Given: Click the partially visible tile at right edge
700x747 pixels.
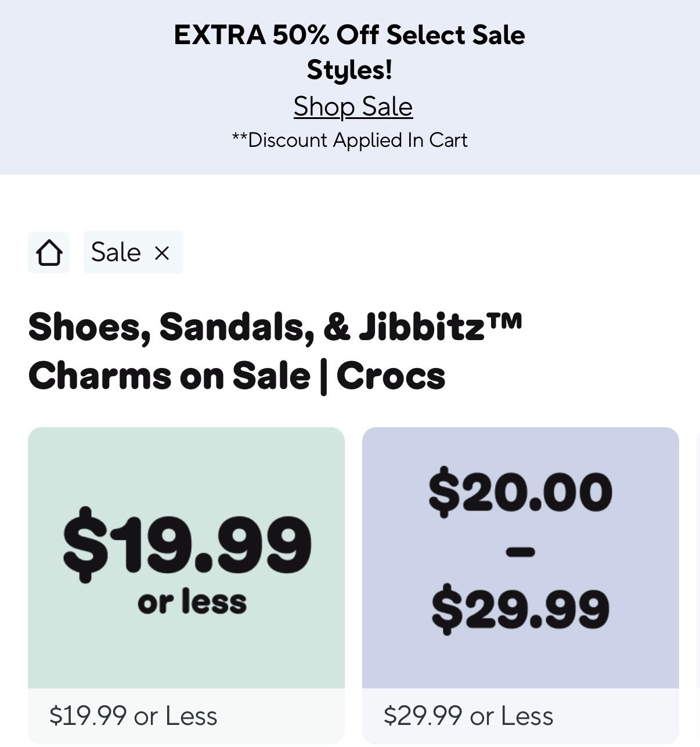Looking at the screenshot, I should coord(698,557).
